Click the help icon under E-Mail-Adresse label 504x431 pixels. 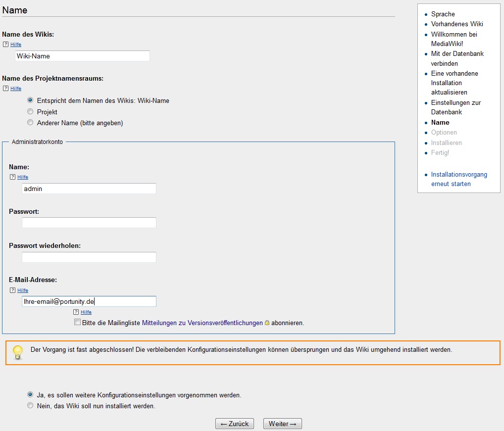click(12, 290)
